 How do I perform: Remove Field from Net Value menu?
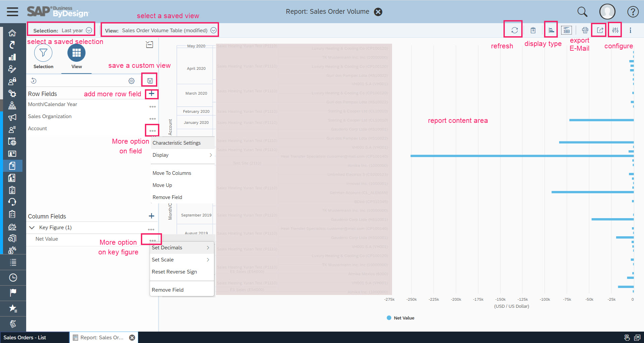pos(182,290)
